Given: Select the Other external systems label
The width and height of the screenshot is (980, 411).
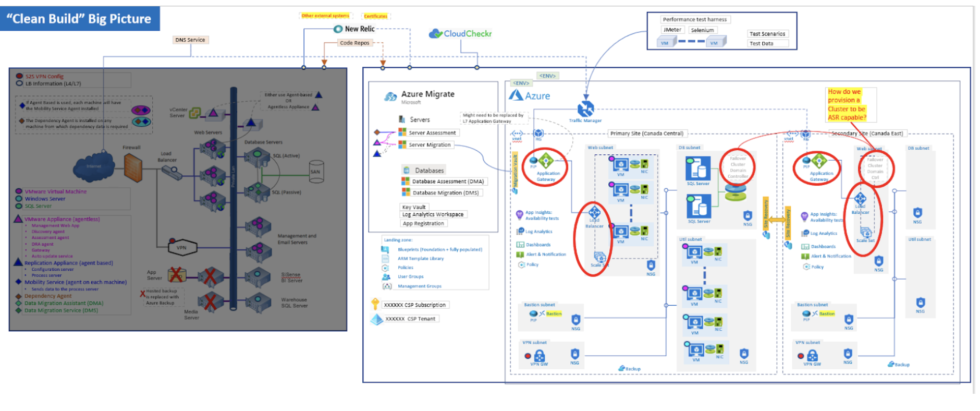Looking at the screenshot, I should 325,16.
